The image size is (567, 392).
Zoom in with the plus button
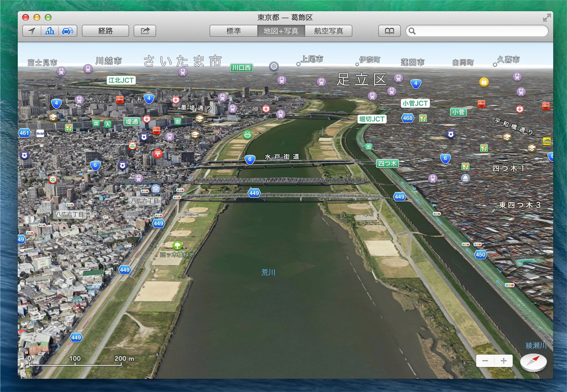tap(503, 361)
